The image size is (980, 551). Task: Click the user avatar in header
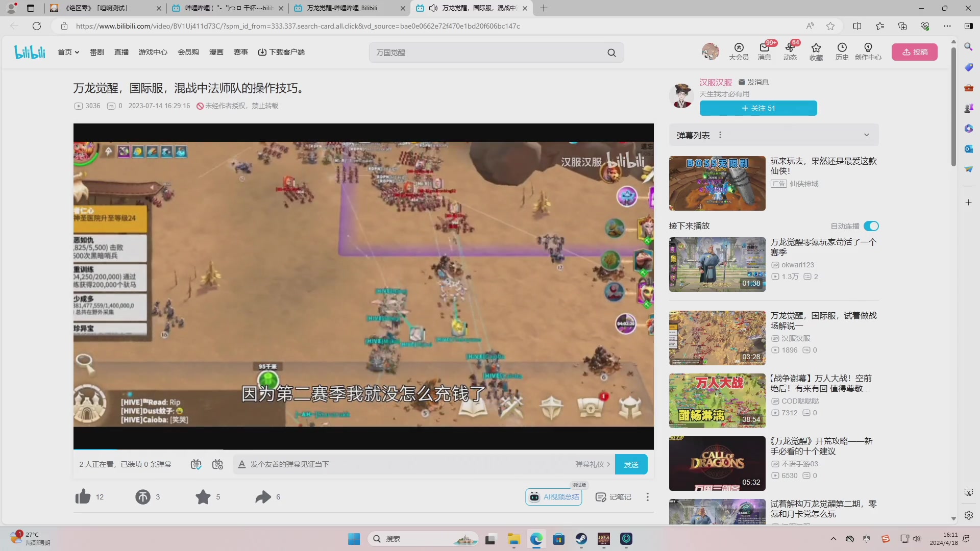(710, 52)
